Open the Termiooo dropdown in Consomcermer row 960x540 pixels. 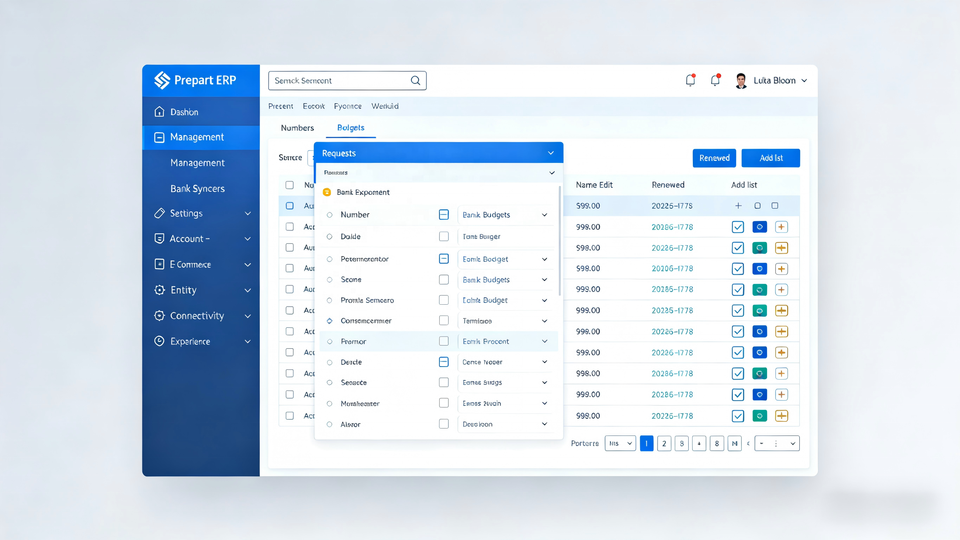click(x=505, y=321)
